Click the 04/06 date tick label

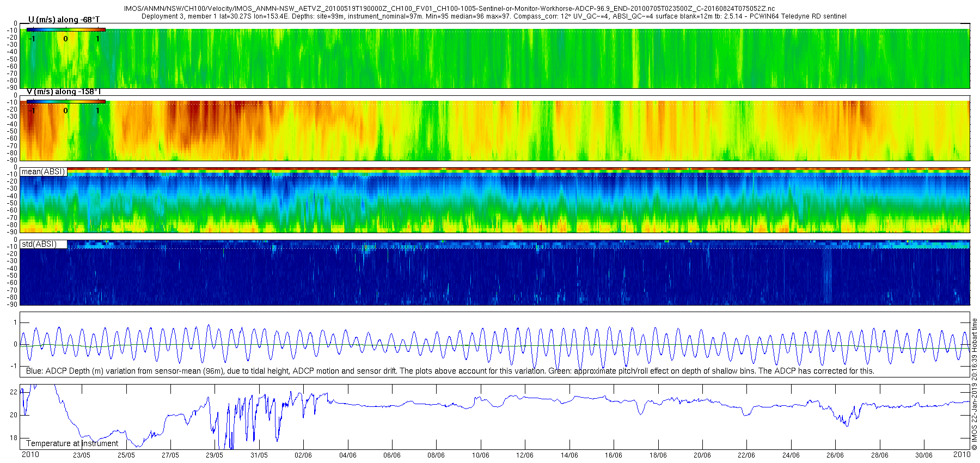[348, 455]
